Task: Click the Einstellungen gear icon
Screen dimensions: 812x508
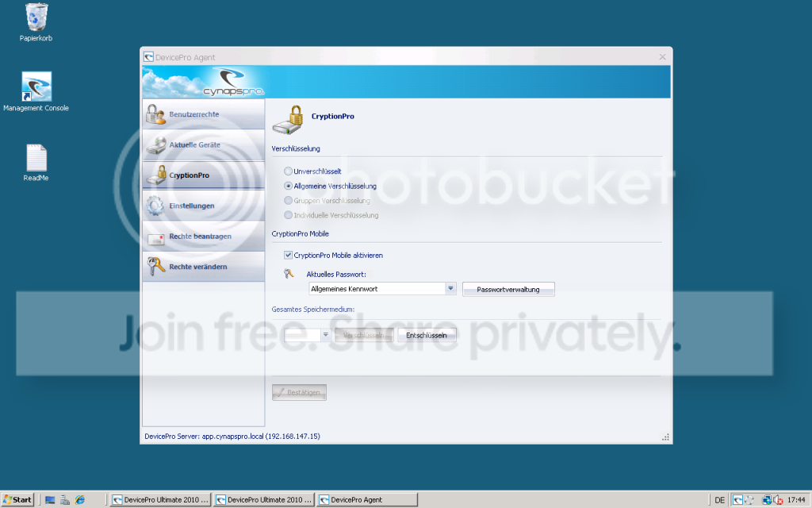Action: (x=155, y=206)
